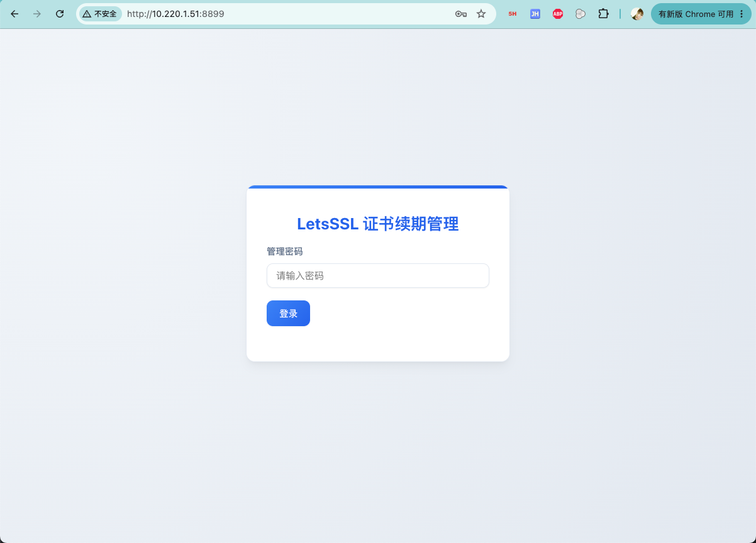This screenshot has height=543, width=756.
Task: Select the address bar URL 10.220.1.51:8899
Action: (x=175, y=14)
